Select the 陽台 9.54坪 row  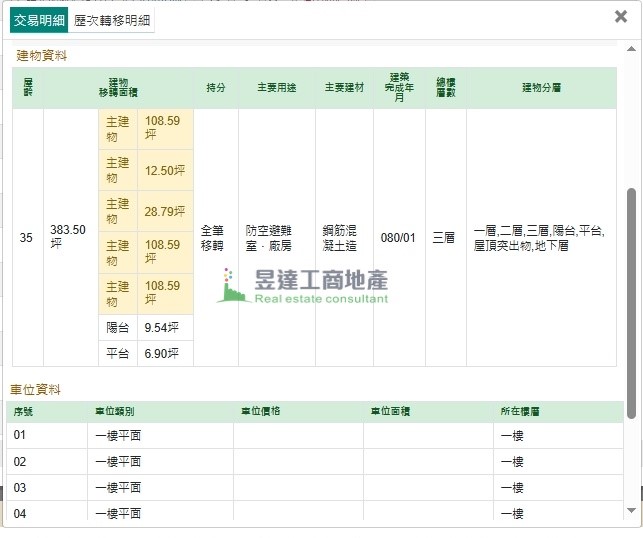146,327
